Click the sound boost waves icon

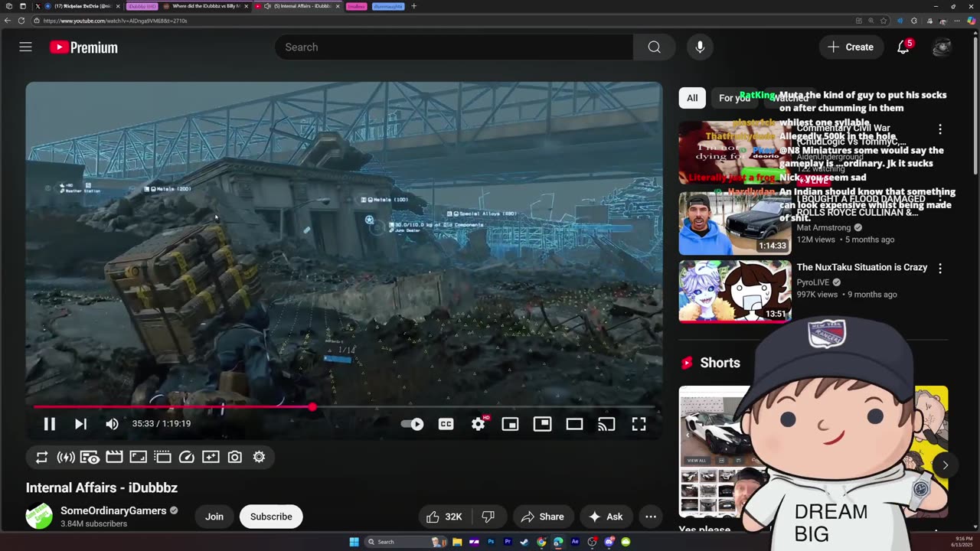pyautogui.click(x=66, y=457)
